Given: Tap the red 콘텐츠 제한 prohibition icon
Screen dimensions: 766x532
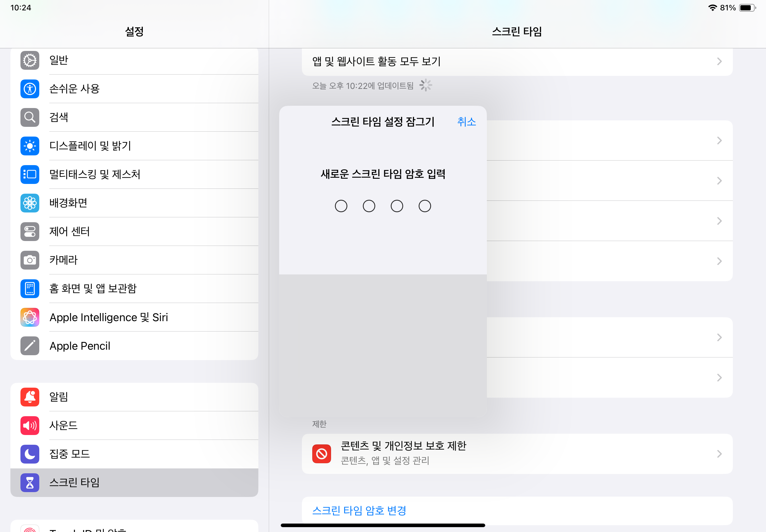Looking at the screenshot, I should [x=321, y=454].
